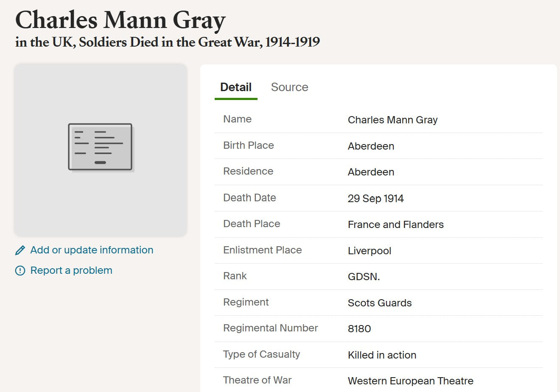Image resolution: width=560 pixels, height=392 pixels.
Task: Open the 'Add or update information' link
Action: [x=92, y=250]
